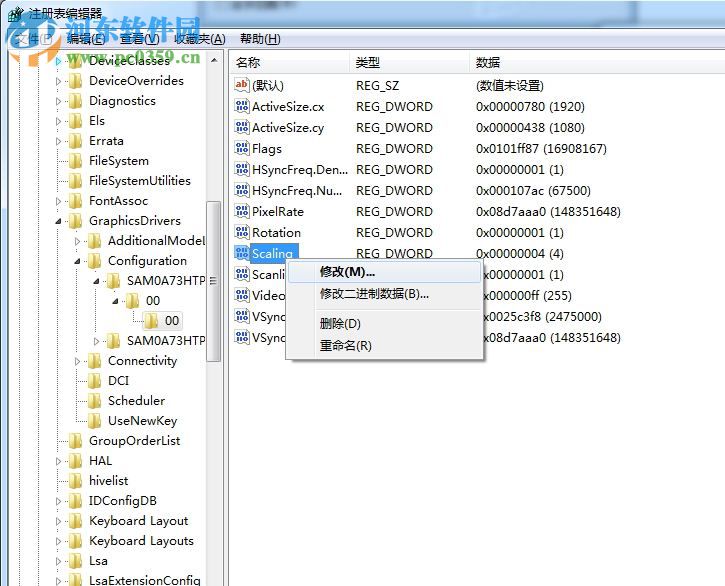Viewport: 725px width, 586px height.
Task: Click the (默认) string value icon
Action: (x=242, y=85)
